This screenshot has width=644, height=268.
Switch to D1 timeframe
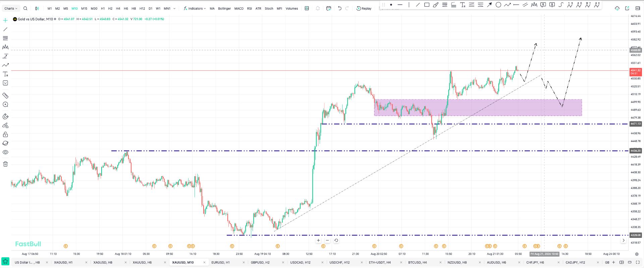pos(150,8)
